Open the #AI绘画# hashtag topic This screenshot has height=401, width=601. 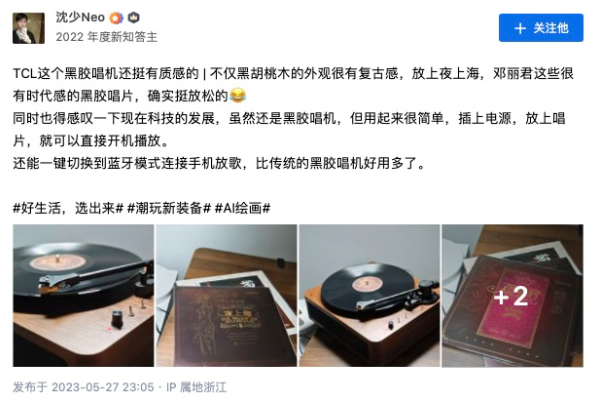[x=243, y=208]
